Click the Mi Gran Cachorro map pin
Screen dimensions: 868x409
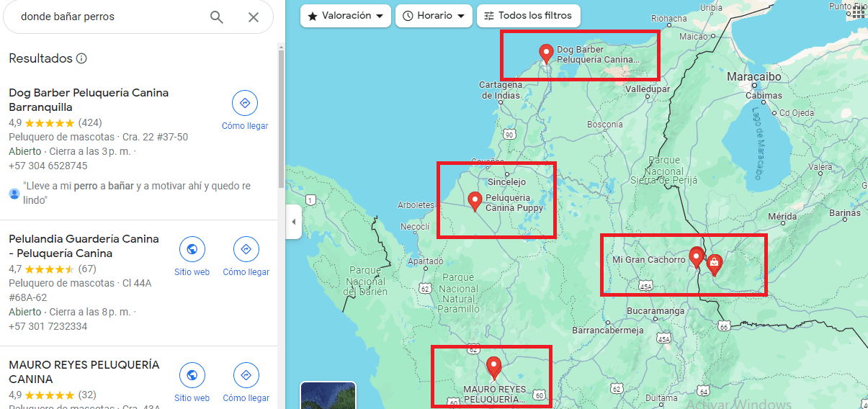697,257
